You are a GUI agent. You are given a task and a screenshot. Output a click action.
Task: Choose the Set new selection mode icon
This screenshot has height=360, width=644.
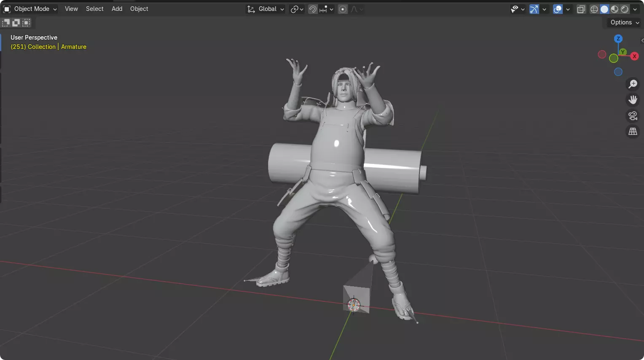[6, 23]
